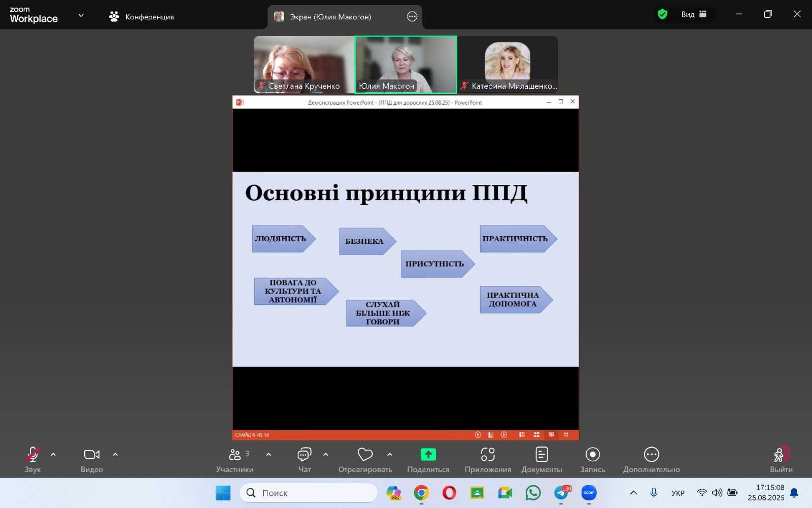Open Documents (Документы) in Zoom toolbar

coord(542,455)
